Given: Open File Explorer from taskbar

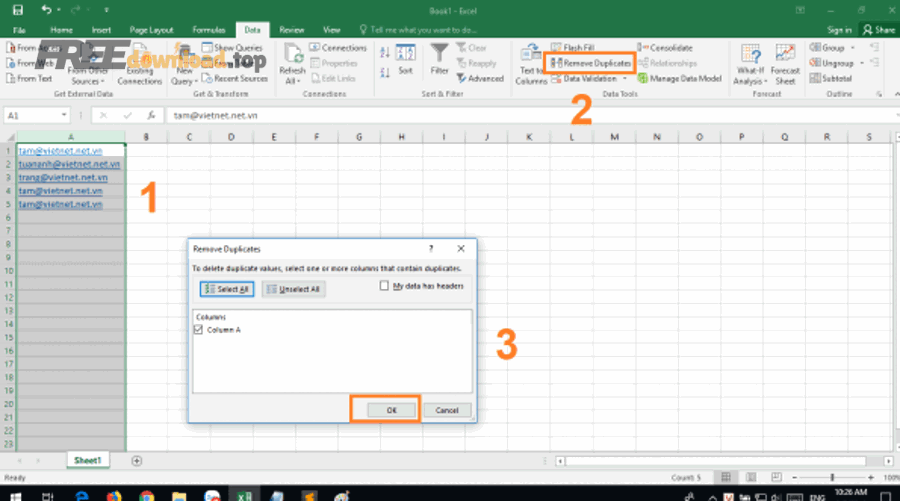Looking at the screenshot, I should 179,495.
